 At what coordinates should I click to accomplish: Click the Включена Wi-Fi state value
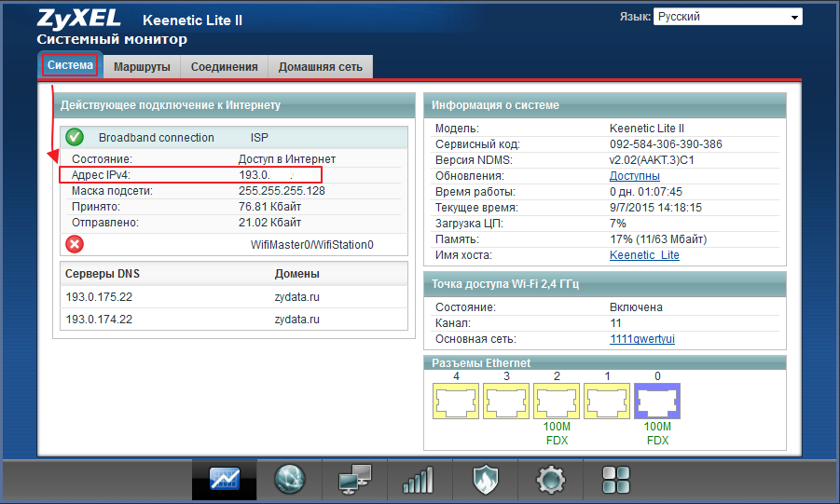[637, 307]
